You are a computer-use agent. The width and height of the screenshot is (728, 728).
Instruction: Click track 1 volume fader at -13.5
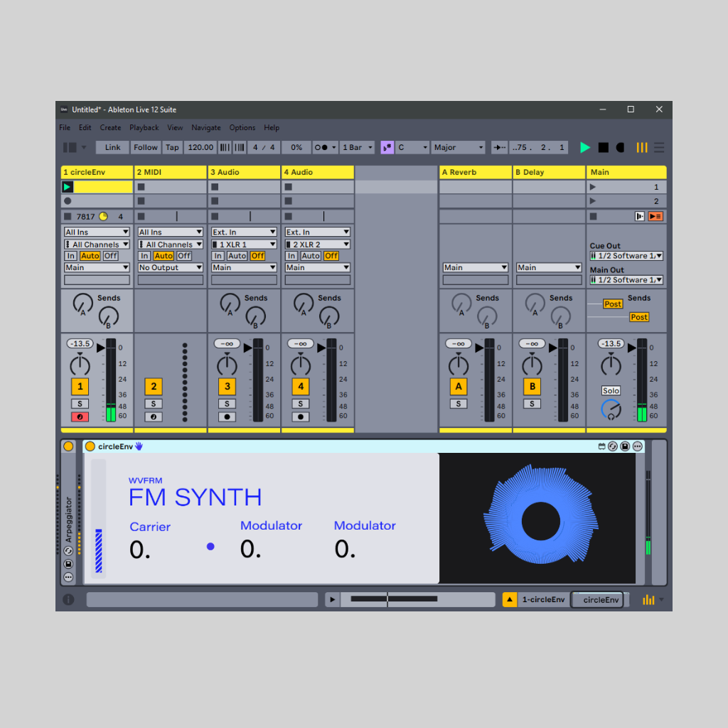[80, 344]
